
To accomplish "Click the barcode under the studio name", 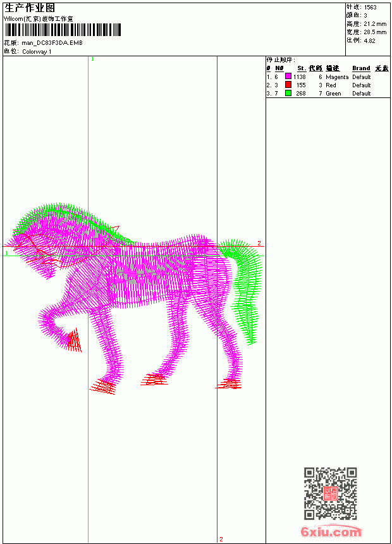I will (63, 30).
